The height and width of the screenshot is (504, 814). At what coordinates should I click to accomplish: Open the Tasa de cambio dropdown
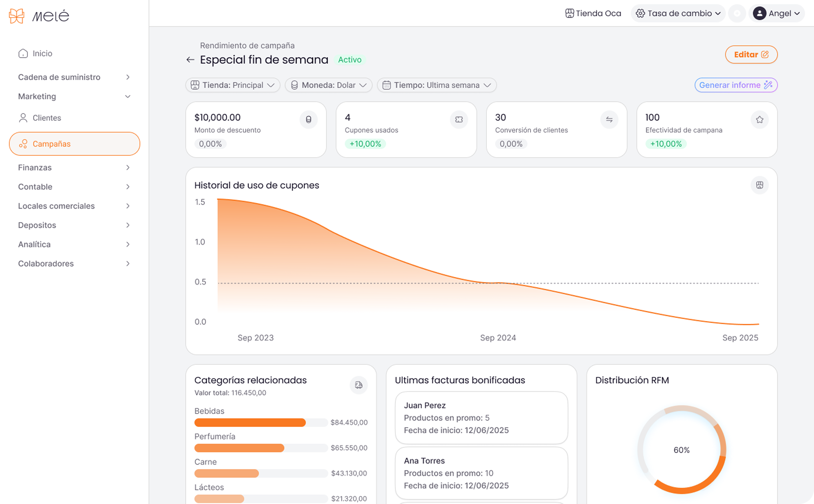(x=678, y=13)
